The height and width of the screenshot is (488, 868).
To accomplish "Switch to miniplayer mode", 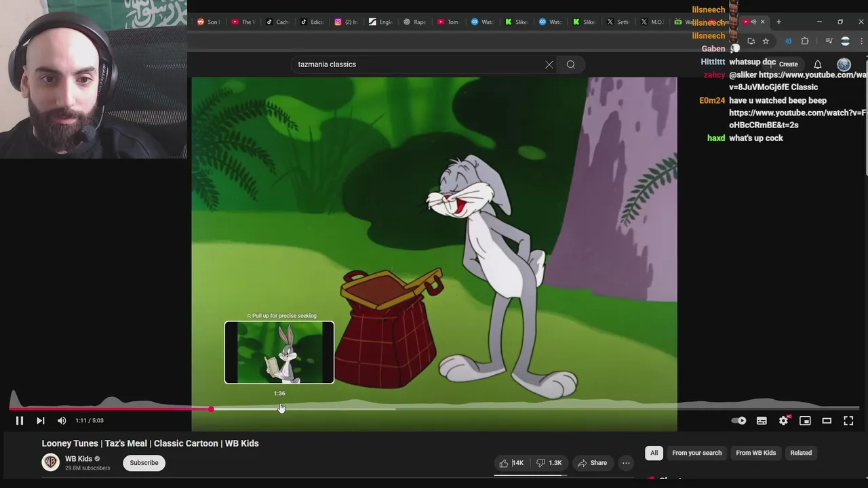I will coord(805,421).
